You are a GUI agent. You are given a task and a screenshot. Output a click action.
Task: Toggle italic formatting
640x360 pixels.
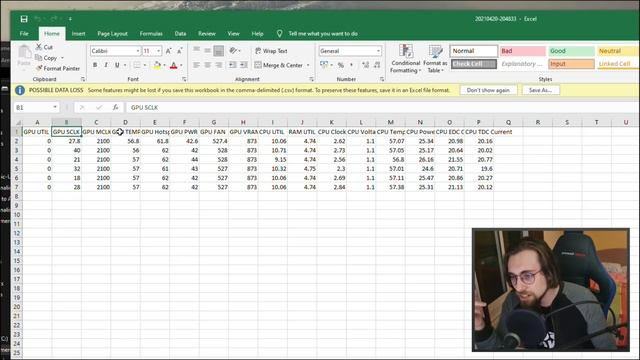[x=106, y=65]
